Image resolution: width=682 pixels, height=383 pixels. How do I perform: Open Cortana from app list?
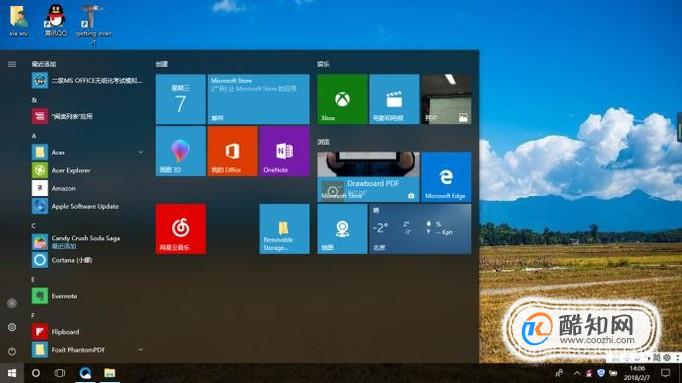coord(87,260)
